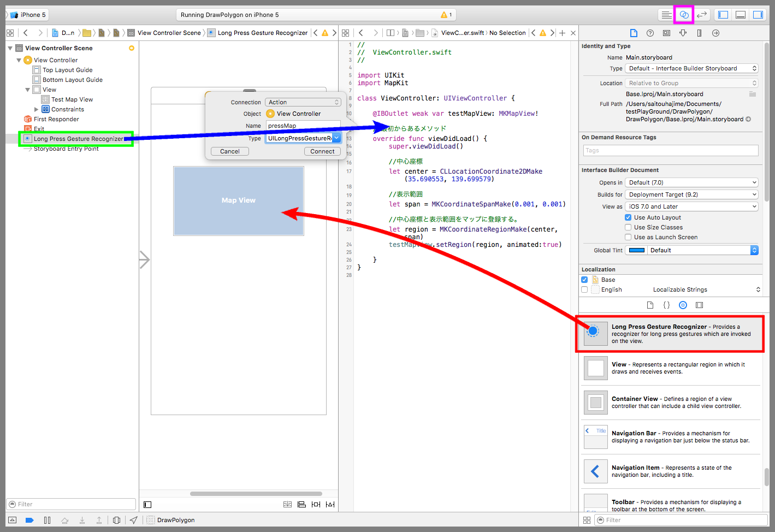
Task: Open the Attributes inspector tab
Action: (683, 33)
